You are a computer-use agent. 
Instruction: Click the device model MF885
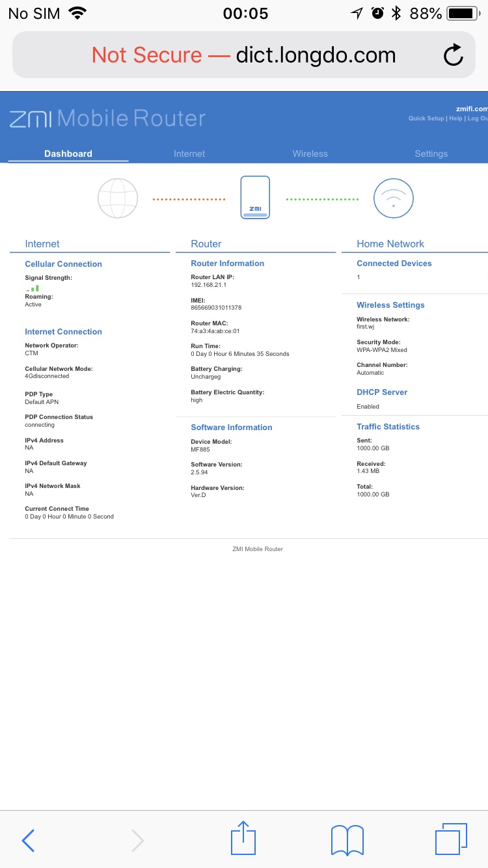[200, 450]
